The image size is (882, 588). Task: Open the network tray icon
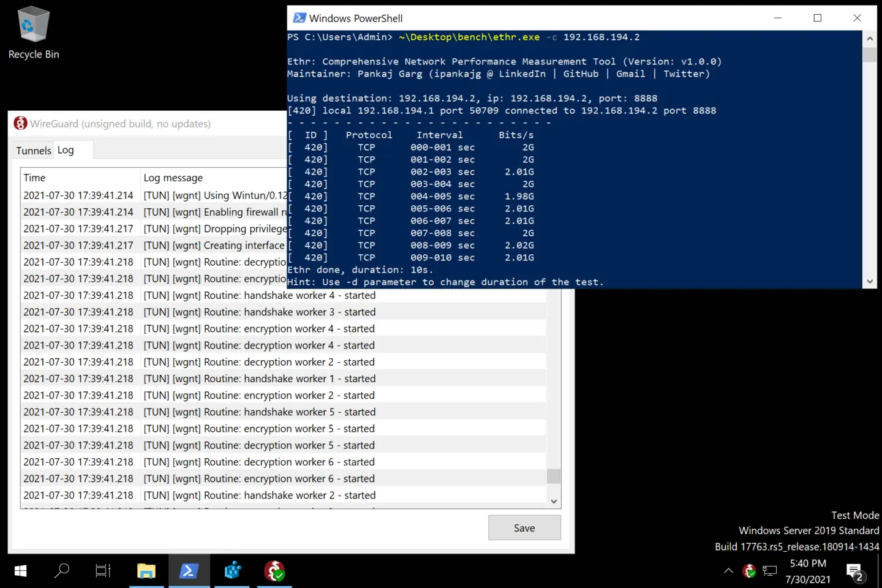click(x=770, y=571)
